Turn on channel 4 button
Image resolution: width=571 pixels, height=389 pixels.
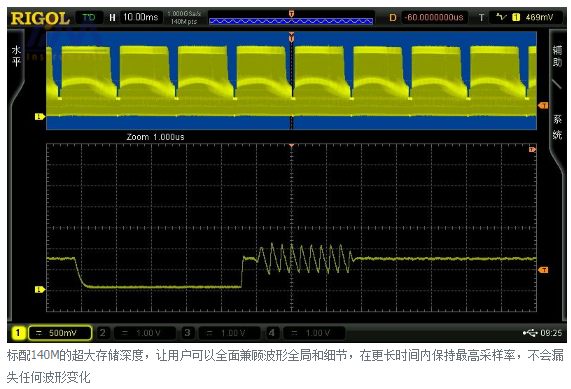(272, 332)
